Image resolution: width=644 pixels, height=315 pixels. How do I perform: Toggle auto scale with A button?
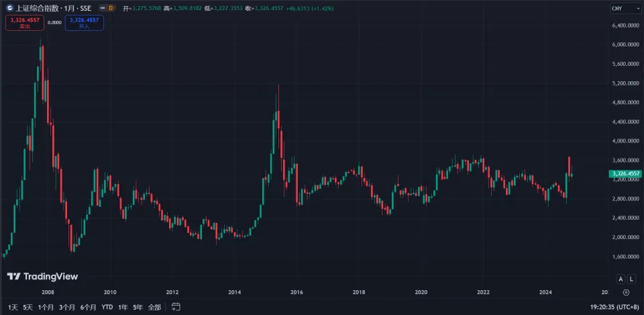tap(621, 279)
